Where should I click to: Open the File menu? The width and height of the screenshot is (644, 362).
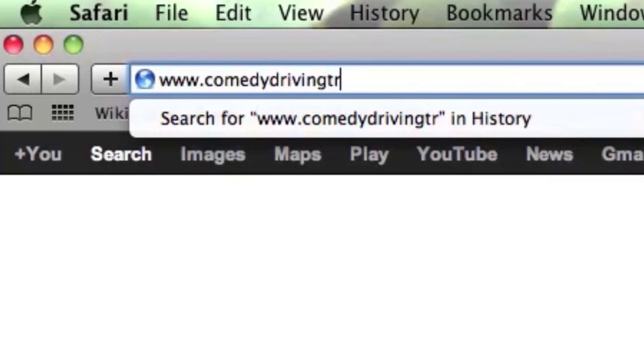171,13
